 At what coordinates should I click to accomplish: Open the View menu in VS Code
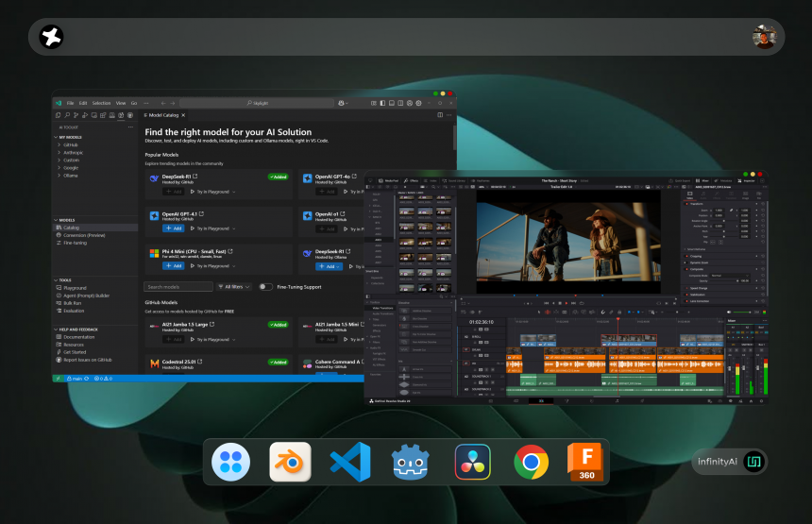(x=121, y=103)
